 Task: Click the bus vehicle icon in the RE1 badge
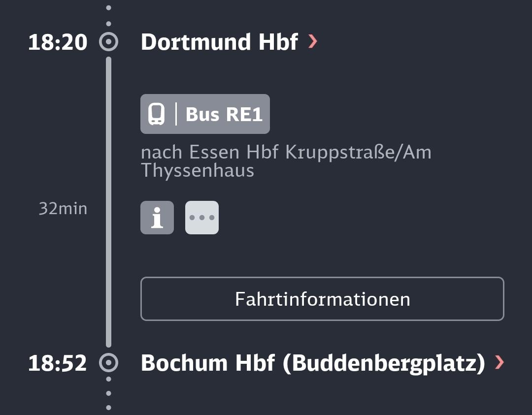click(x=157, y=114)
